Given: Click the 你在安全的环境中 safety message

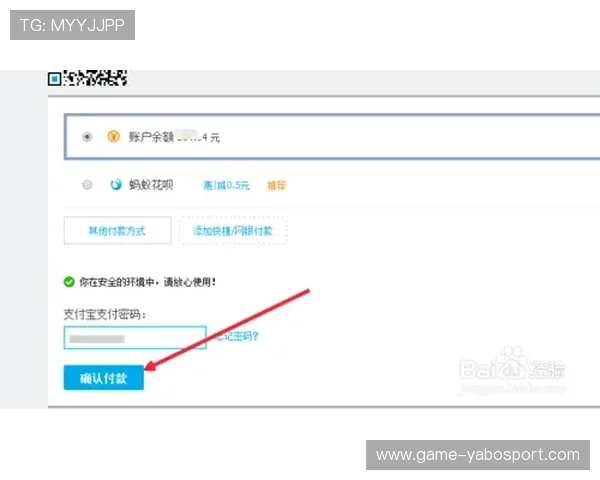Looking at the screenshot, I should point(148,282).
